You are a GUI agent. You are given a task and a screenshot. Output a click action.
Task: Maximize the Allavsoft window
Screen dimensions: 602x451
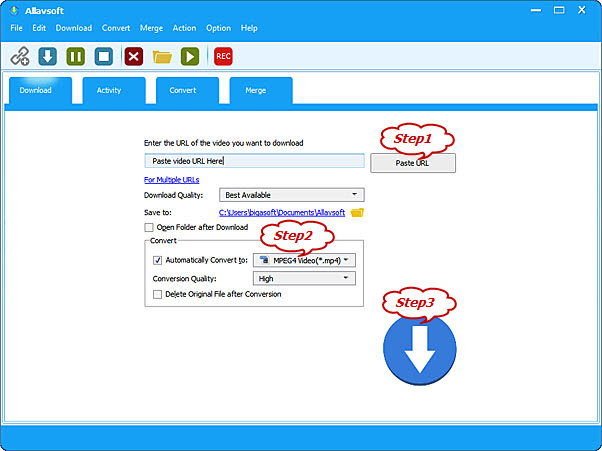559,10
